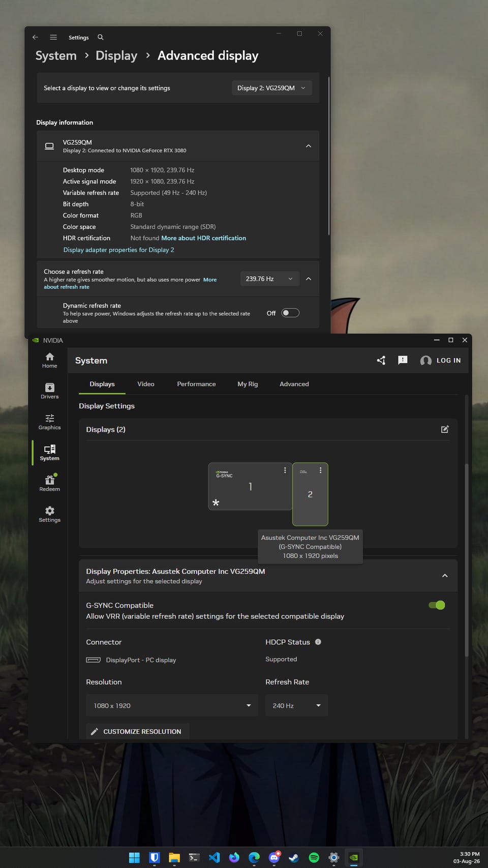Select display 2 thumbnail in arrangement
Image resolution: width=488 pixels, height=868 pixels.
pyautogui.click(x=310, y=494)
